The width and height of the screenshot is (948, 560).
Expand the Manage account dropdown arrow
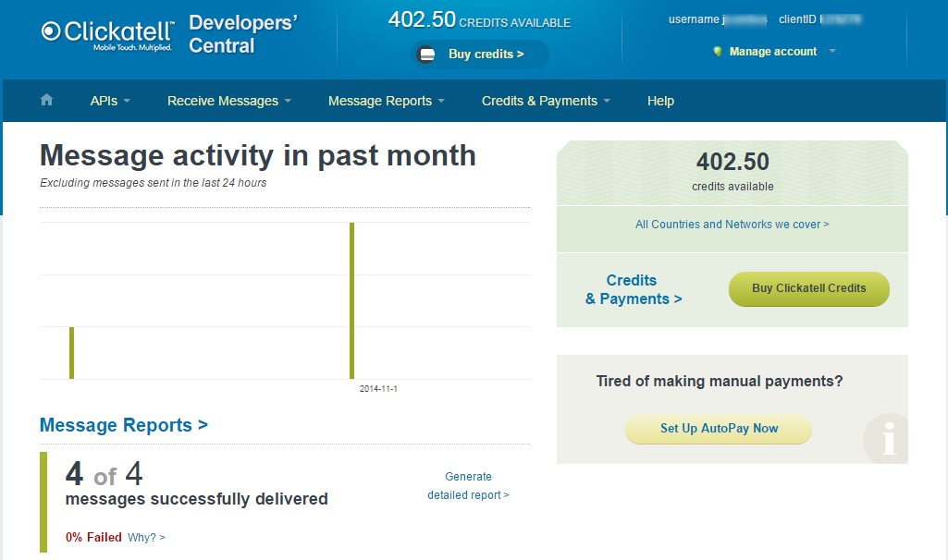click(832, 52)
